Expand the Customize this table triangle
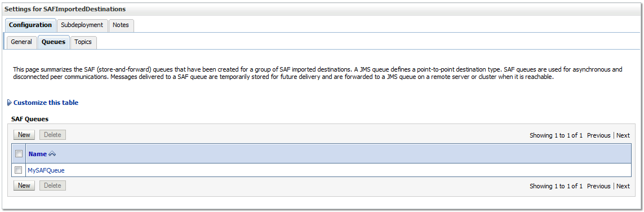Screen dimensions: 644x212 [10, 103]
